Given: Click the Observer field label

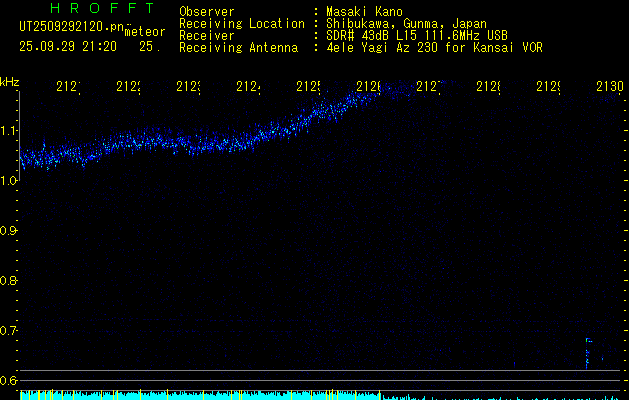Looking at the screenshot, I should tap(206, 11).
